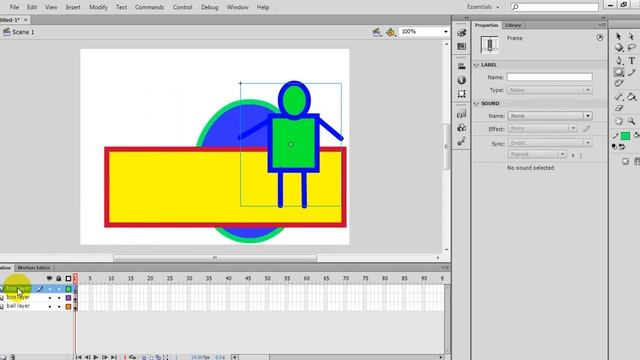Viewport: 640px width, 360px height.
Task: Open the collapsed Info panel icon
Action: [x=462, y=80]
